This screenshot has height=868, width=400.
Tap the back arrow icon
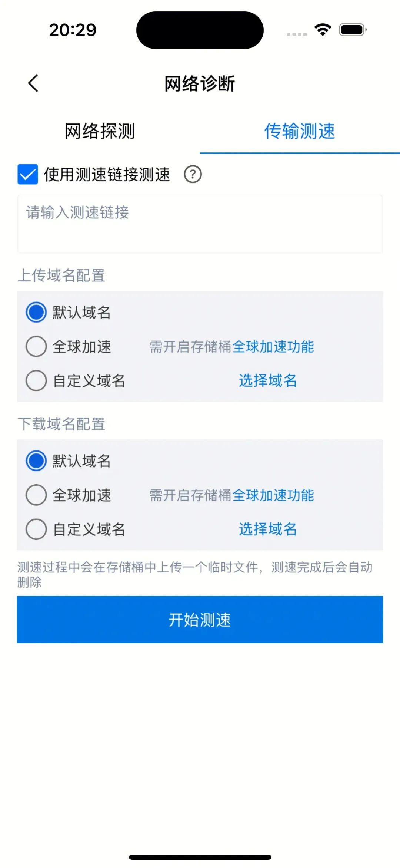tap(33, 83)
